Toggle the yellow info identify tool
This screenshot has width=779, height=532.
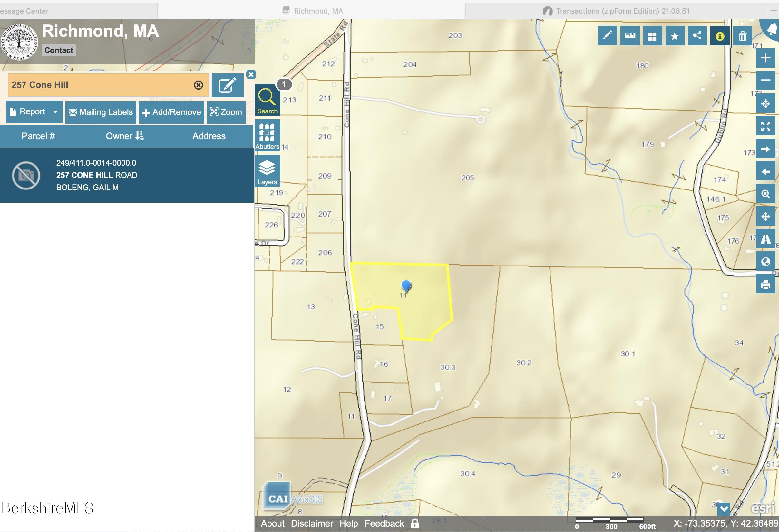(720, 36)
